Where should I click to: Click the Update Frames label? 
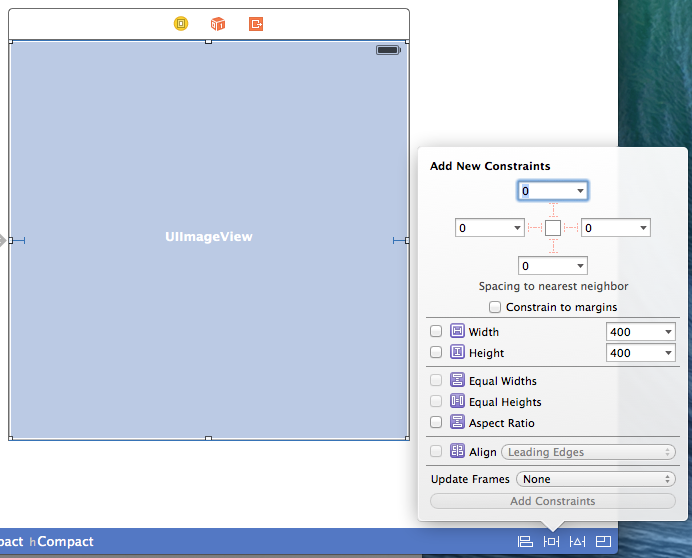(470, 479)
